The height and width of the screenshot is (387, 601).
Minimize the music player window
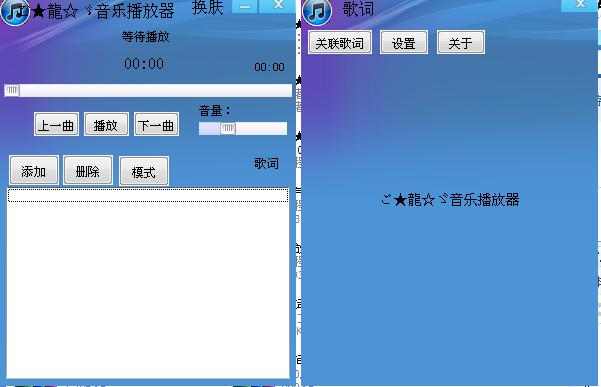pos(245,6)
